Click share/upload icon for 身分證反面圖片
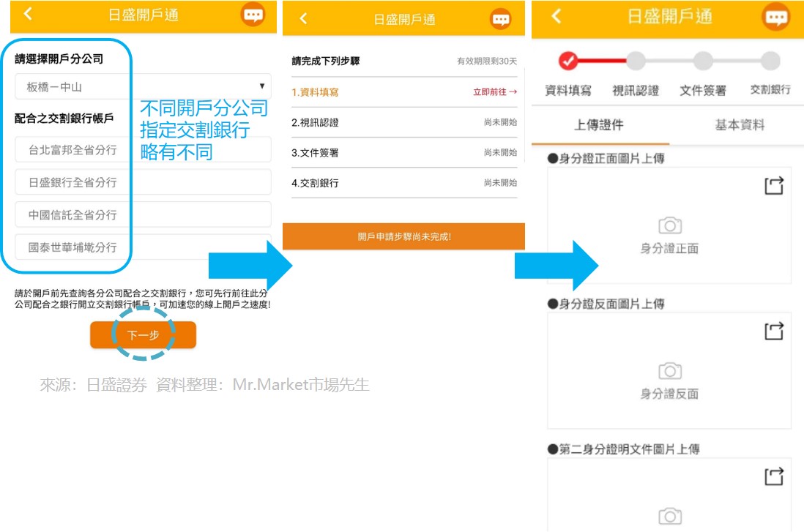 click(774, 331)
